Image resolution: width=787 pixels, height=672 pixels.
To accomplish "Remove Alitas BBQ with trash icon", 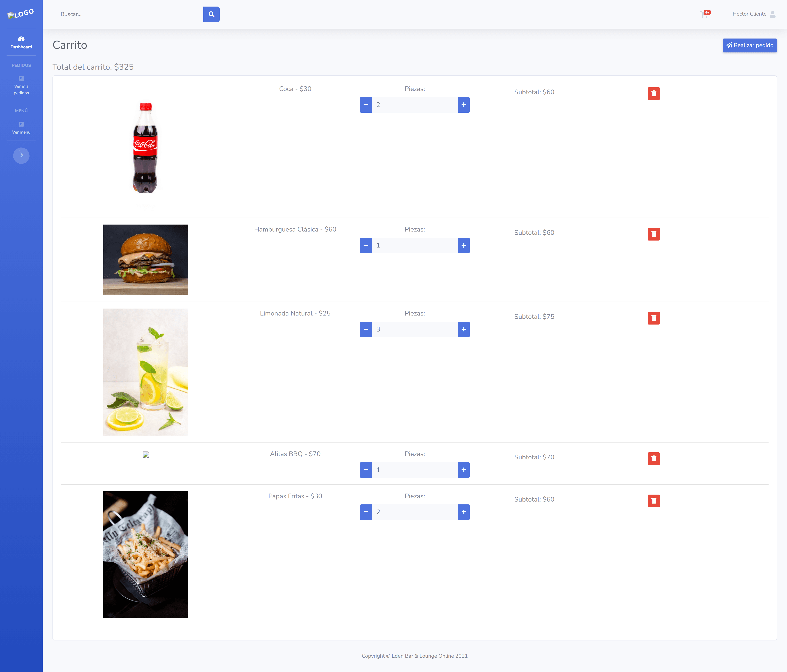I will [653, 459].
